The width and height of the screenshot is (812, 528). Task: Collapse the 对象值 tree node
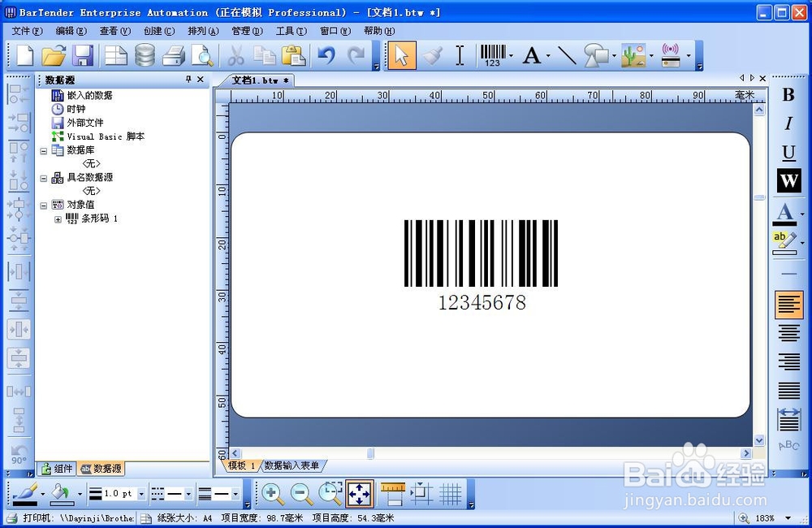(44, 206)
